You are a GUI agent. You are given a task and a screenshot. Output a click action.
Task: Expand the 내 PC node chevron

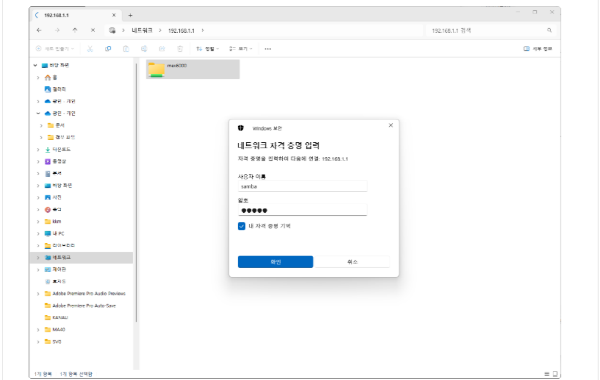click(x=38, y=233)
